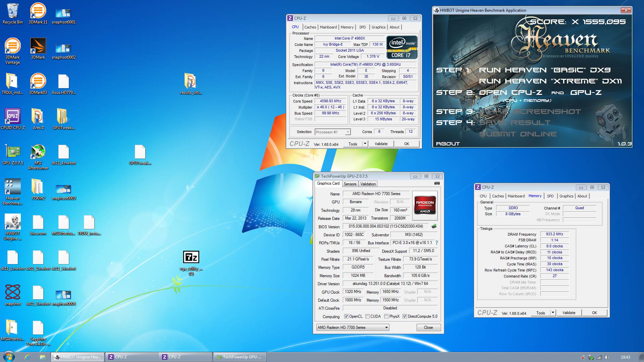Toggle the OpenCL checkbox in GPU-Z
This screenshot has height=362, width=644.
tap(346, 316)
